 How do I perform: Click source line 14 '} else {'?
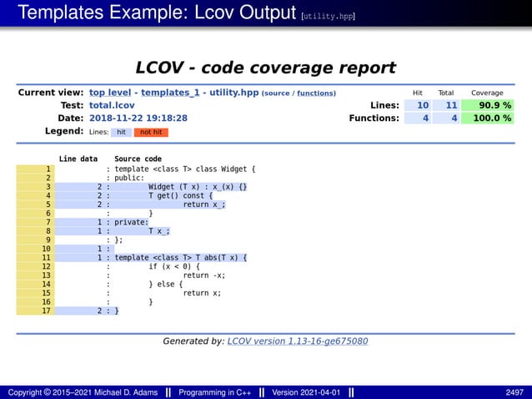[x=166, y=284]
